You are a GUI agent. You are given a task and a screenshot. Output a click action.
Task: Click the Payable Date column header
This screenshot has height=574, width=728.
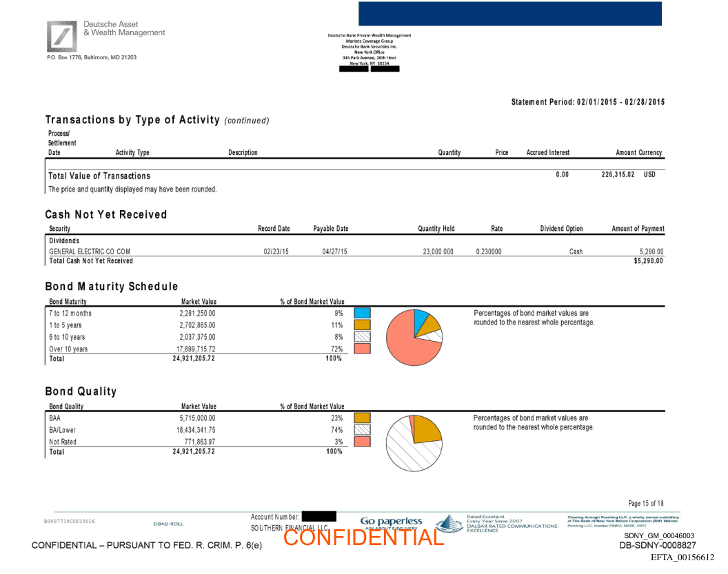[331, 229]
